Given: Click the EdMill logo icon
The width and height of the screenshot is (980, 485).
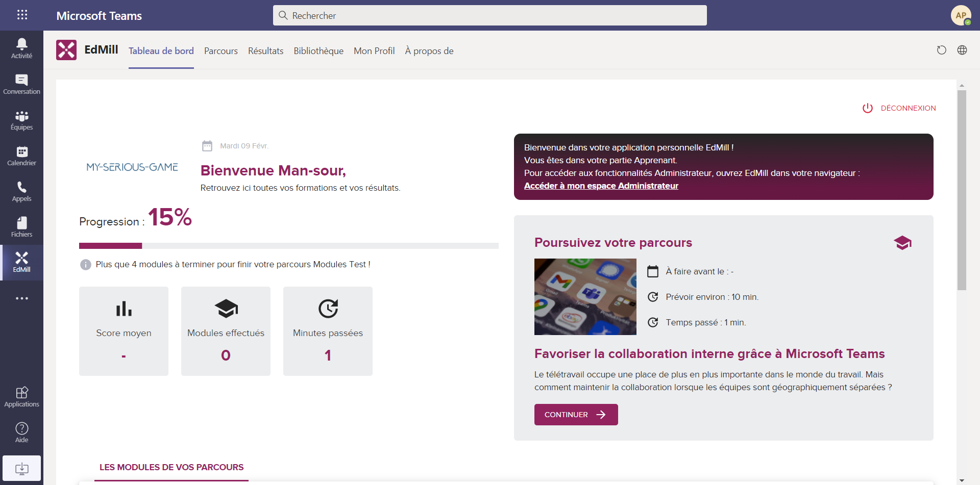Looking at the screenshot, I should (x=66, y=50).
